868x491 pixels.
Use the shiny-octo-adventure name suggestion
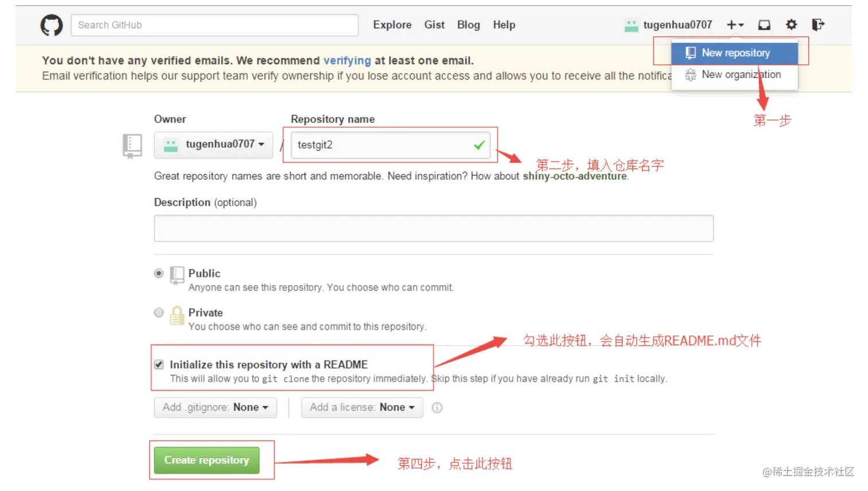pos(575,176)
